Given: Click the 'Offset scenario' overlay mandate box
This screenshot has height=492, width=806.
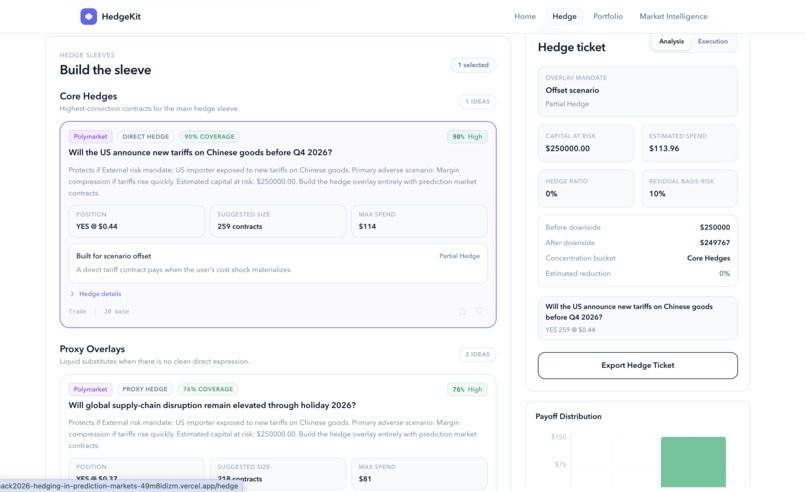Looking at the screenshot, I should (x=637, y=91).
